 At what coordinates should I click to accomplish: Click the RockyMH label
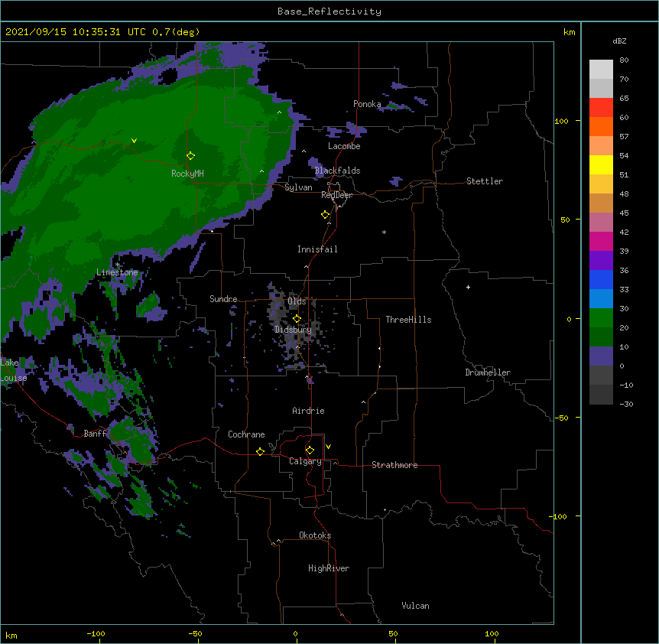point(187,174)
